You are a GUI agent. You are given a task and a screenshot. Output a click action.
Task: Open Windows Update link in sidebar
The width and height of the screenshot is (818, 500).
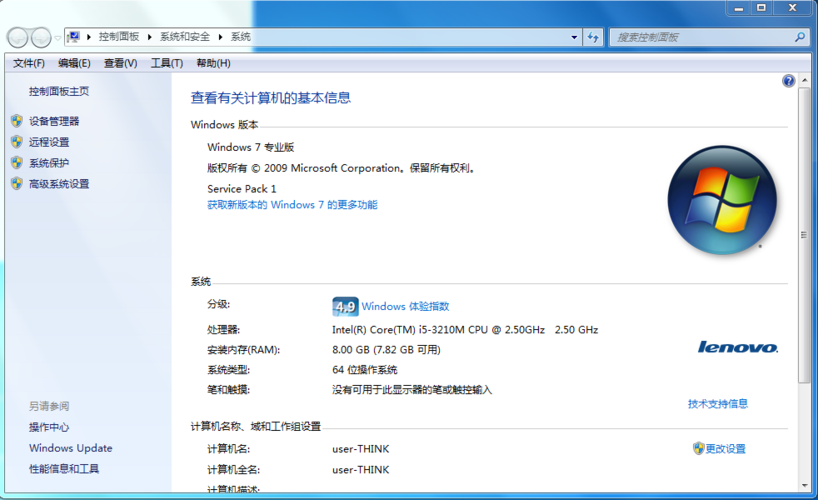coord(71,448)
